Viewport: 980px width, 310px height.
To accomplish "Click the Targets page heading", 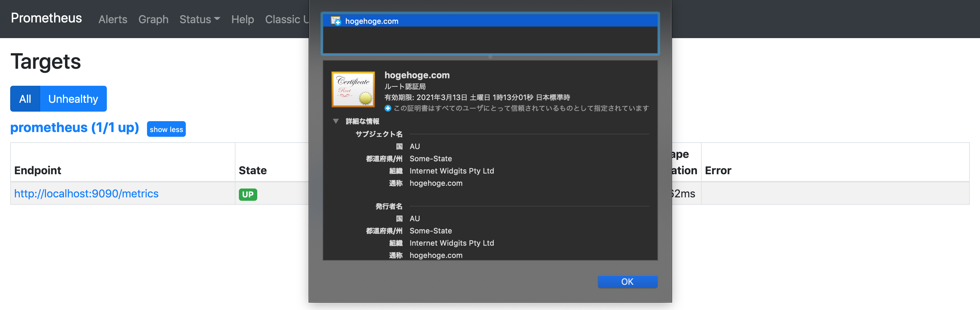I will coord(46,62).
